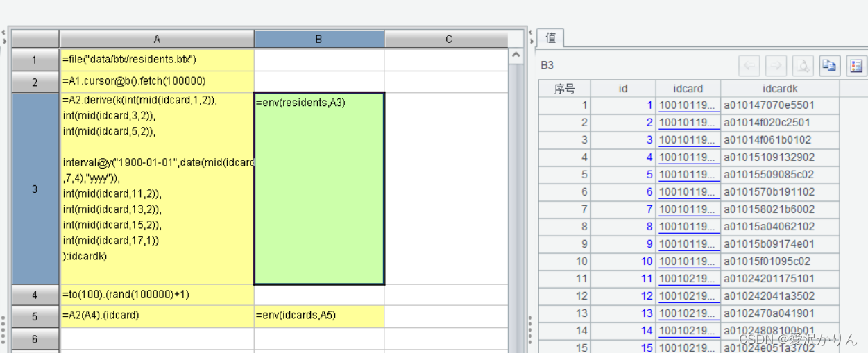868x353 pixels.
Task: Open idcard link in row 11
Action: coord(688,279)
